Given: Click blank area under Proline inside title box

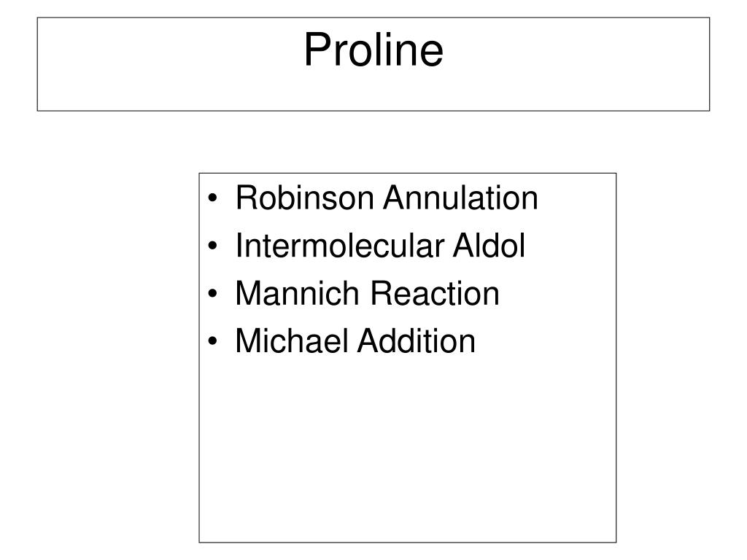Looking at the screenshot, I should click(373, 90).
